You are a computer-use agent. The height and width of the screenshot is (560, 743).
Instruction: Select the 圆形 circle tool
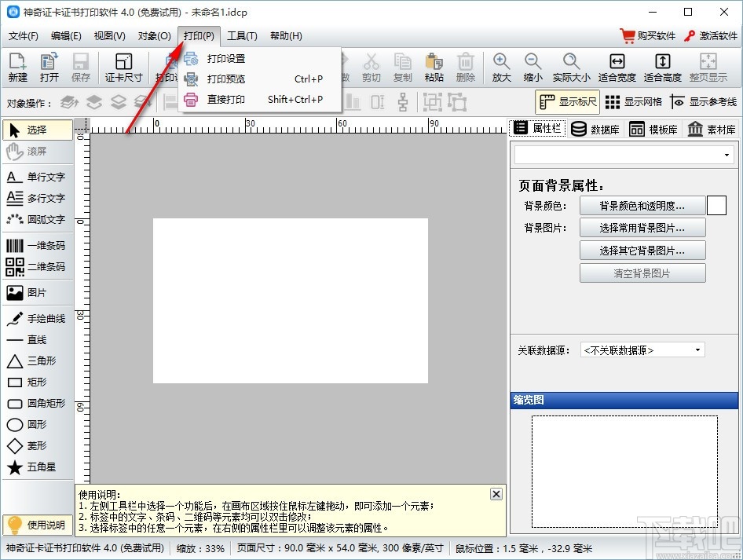click(38, 424)
